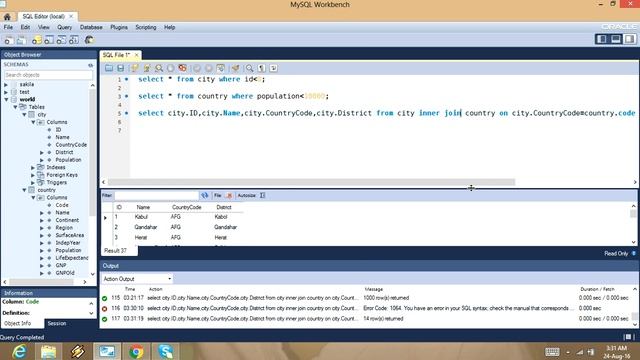Select the Object Info tab
This screenshot has width=640, height=360.
(x=18, y=323)
